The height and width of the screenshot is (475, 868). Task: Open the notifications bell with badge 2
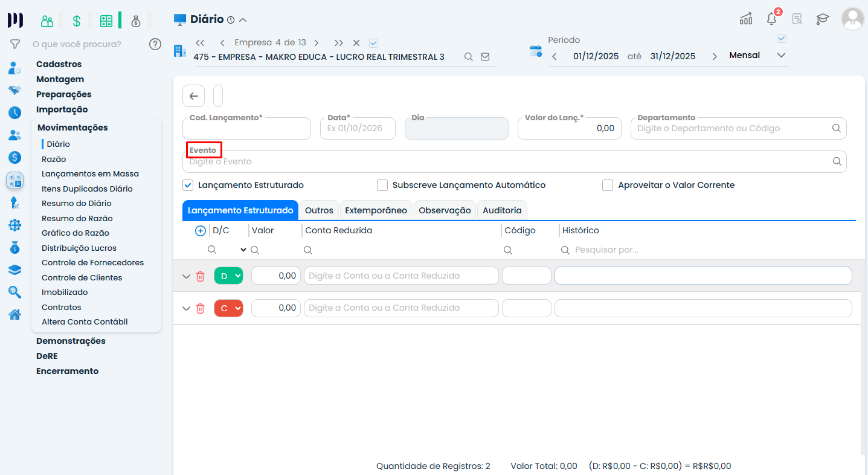pos(772,18)
